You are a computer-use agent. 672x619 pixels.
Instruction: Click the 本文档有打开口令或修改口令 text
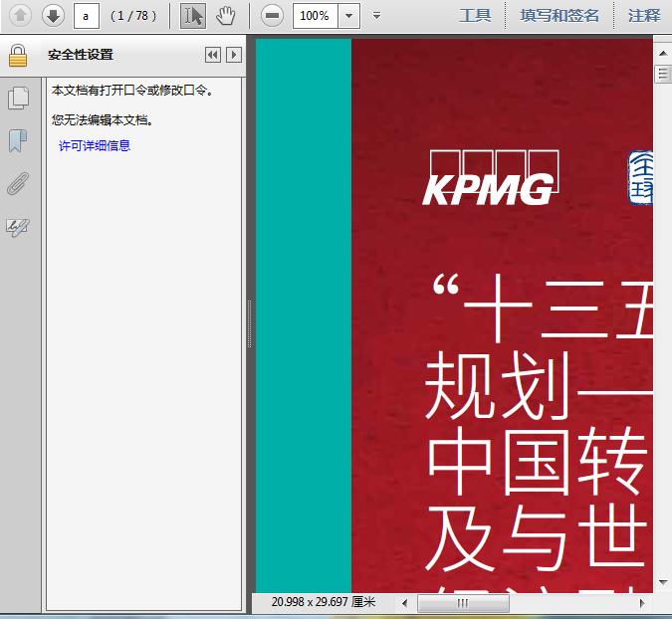pyautogui.click(x=132, y=90)
